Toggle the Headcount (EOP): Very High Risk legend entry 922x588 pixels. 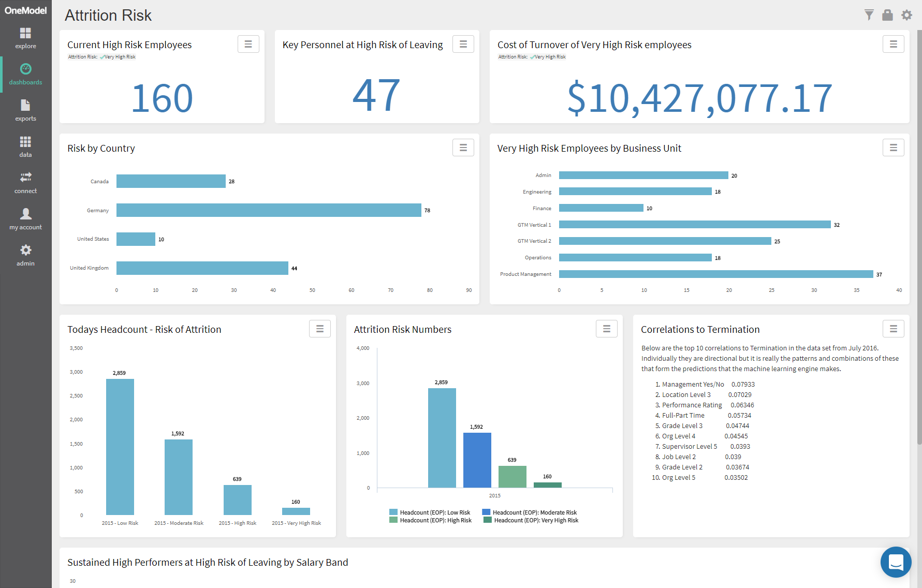coord(537,520)
